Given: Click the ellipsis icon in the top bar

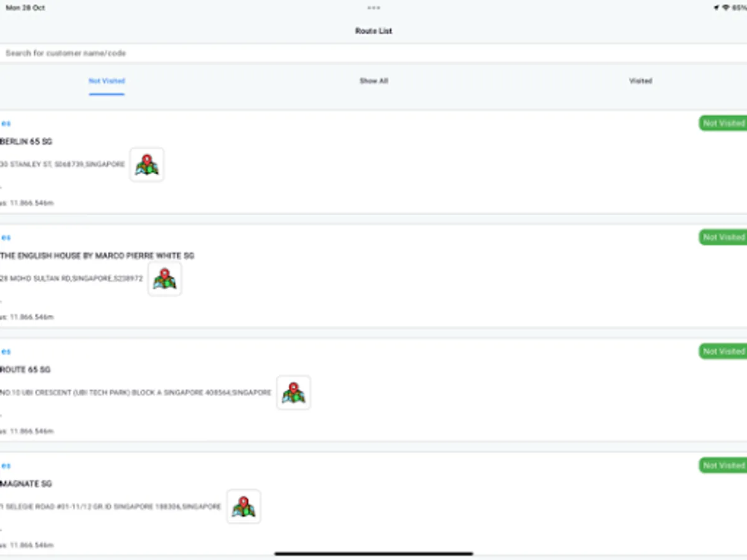Looking at the screenshot, I should pyautogui.click(x=374, y=7).
